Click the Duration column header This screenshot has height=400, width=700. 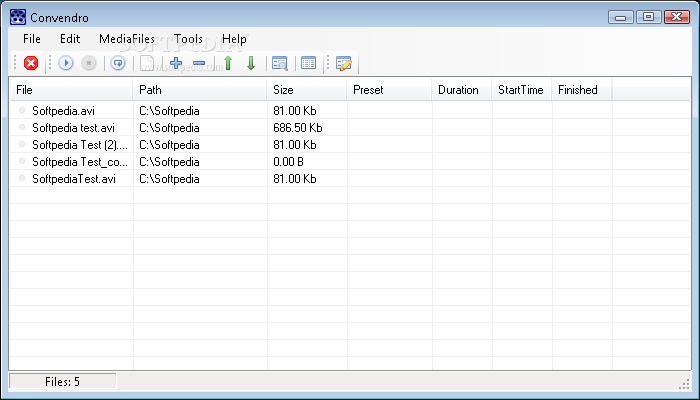462,90
